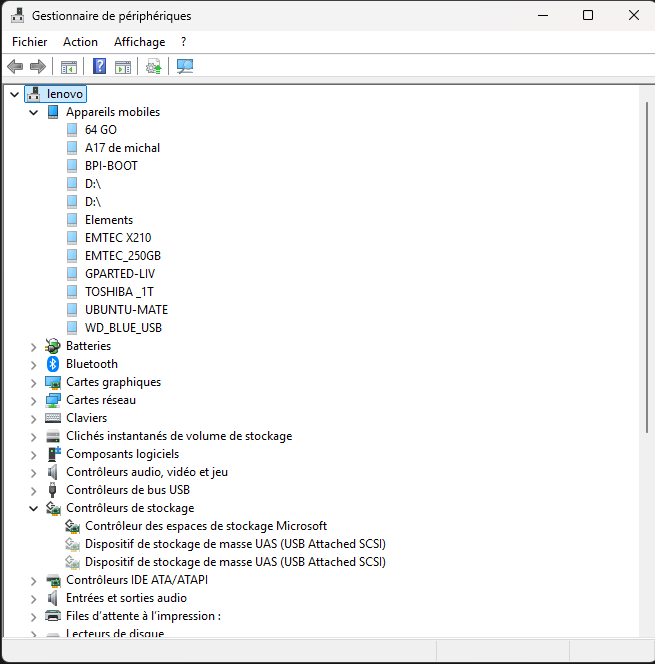This screenshot has height=664, width=655.
Task: Click the Claviers keyboard icon
Action: [x=53, y=418]
